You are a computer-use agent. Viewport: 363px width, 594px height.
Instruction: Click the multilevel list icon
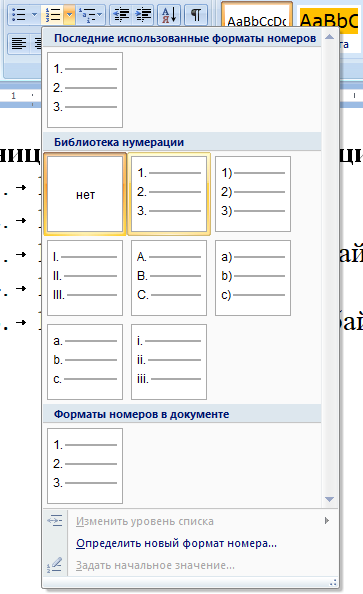pos(86,15)
